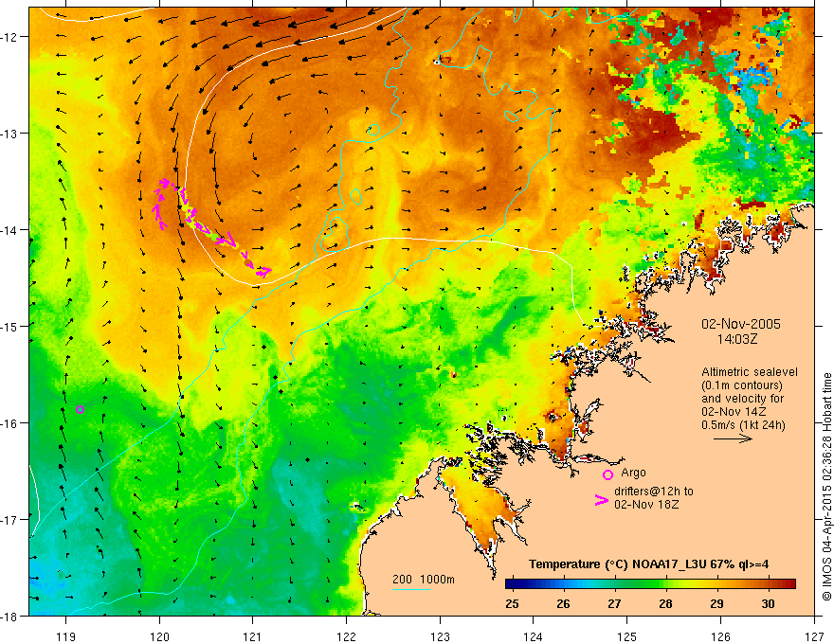Viewport: 834px width, 644px height.
Task: Click the longitude label 126
Action: pyautogui.click(x=720, y=636)
